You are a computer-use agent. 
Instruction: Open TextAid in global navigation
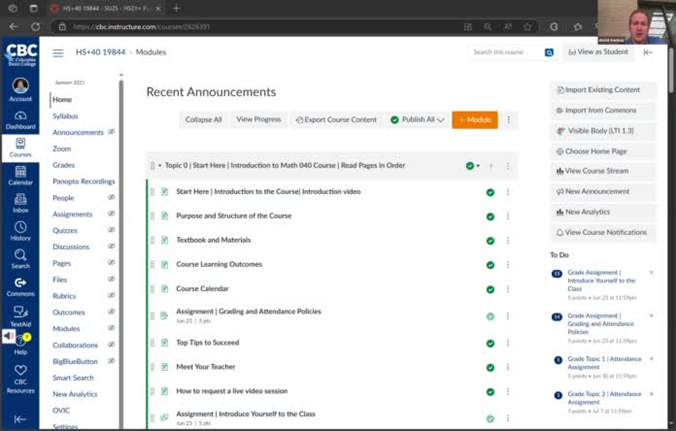[x=20, y=316]
